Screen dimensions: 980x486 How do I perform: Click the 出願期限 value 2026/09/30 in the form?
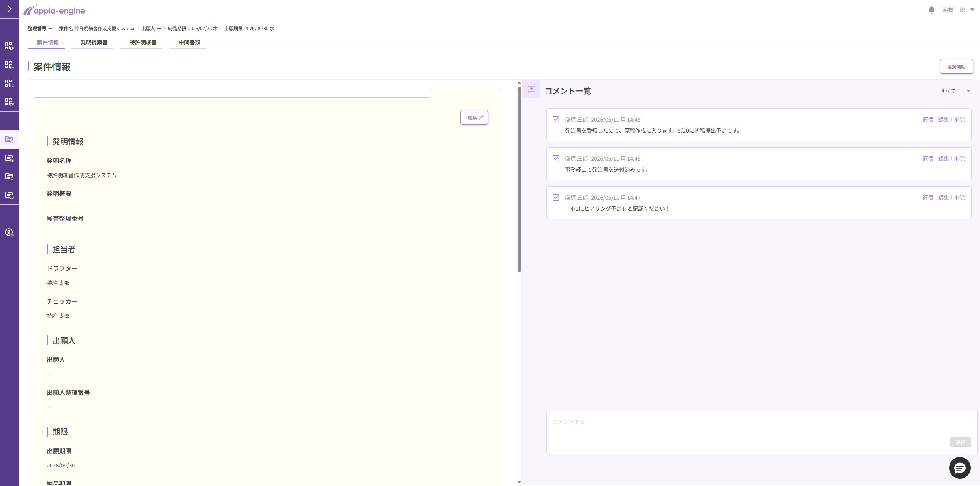[x=61, y=466]
